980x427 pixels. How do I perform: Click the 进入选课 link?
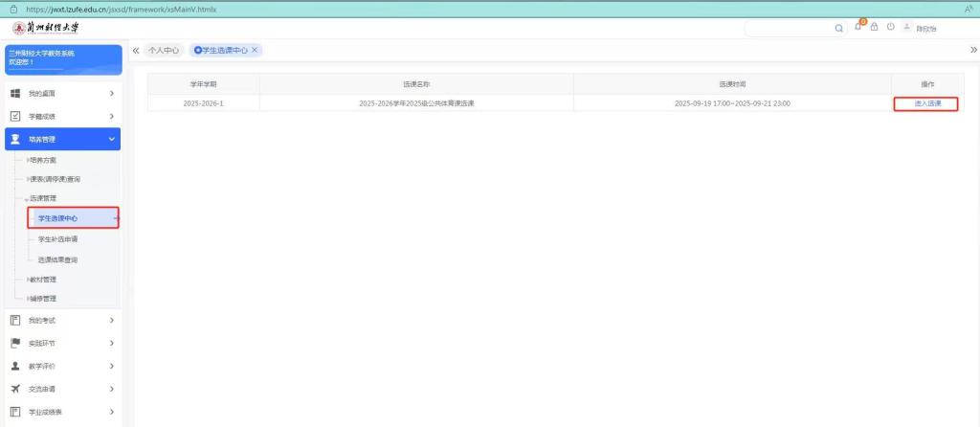(925, 103)
